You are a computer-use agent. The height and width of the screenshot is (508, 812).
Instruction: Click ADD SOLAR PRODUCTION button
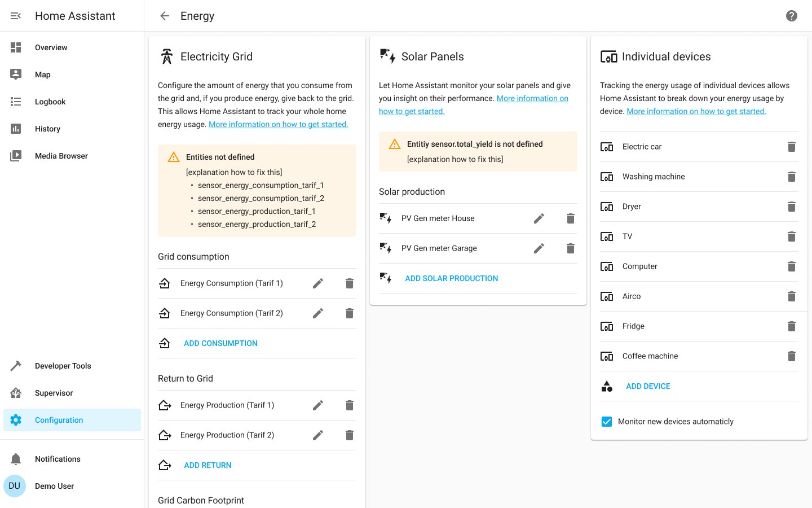pos(451,278)
